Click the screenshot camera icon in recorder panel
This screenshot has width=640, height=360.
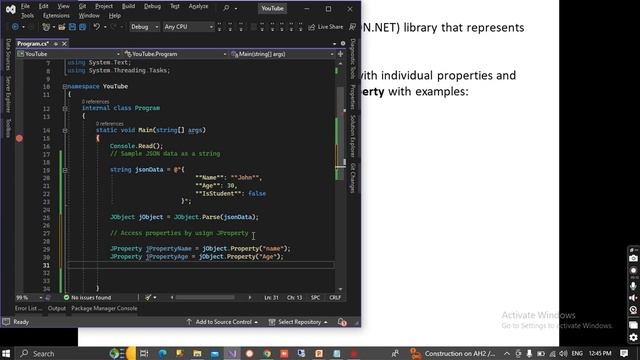[633, 258]
